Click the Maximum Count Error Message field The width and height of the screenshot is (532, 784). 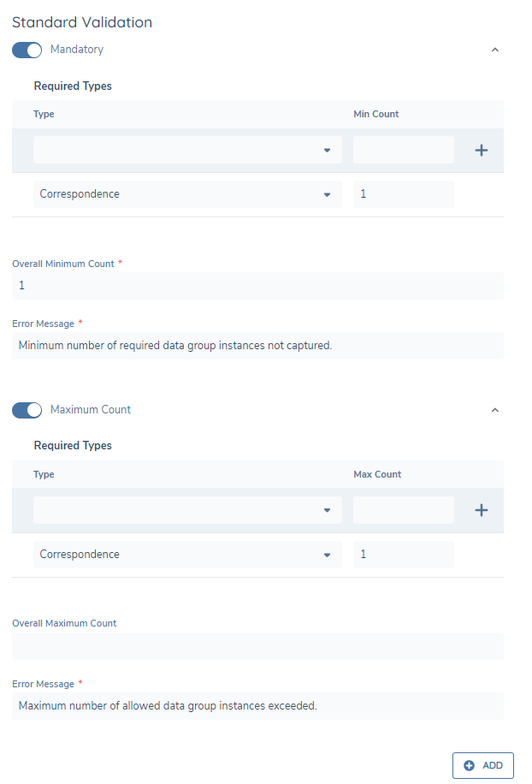tap(257, 706)
